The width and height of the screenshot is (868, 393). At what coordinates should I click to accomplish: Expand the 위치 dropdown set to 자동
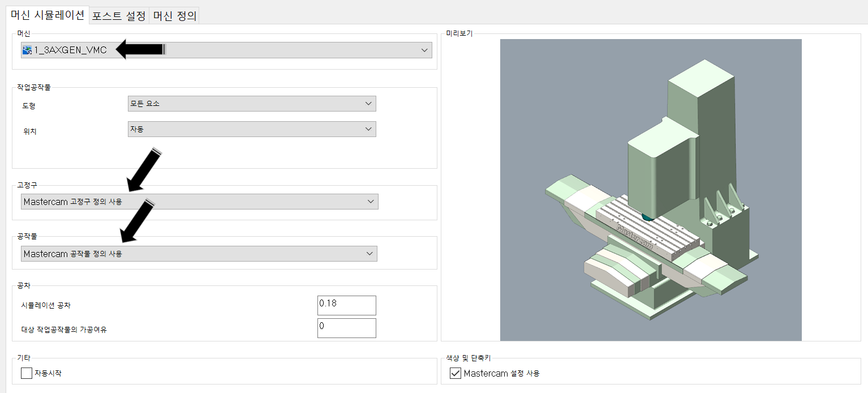(252, 129)
